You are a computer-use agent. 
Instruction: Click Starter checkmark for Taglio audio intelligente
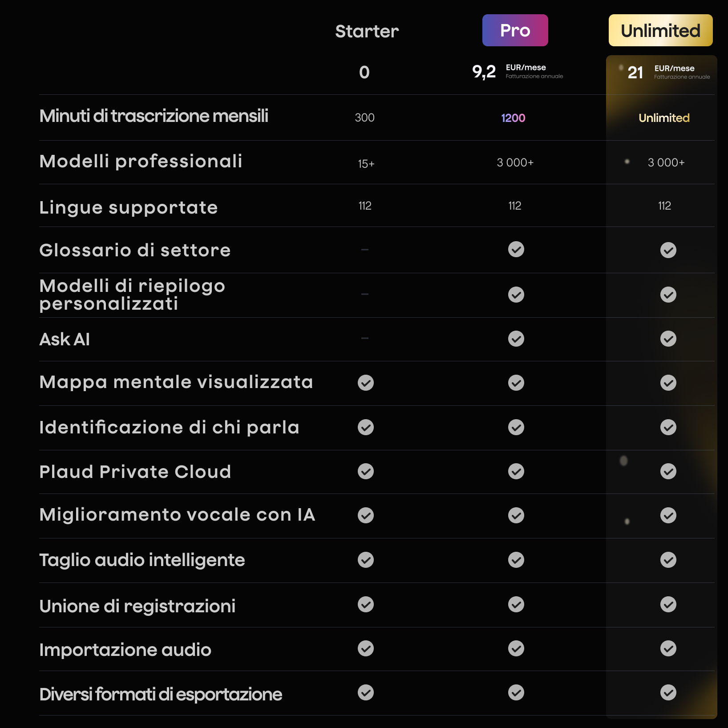[365, 560]
